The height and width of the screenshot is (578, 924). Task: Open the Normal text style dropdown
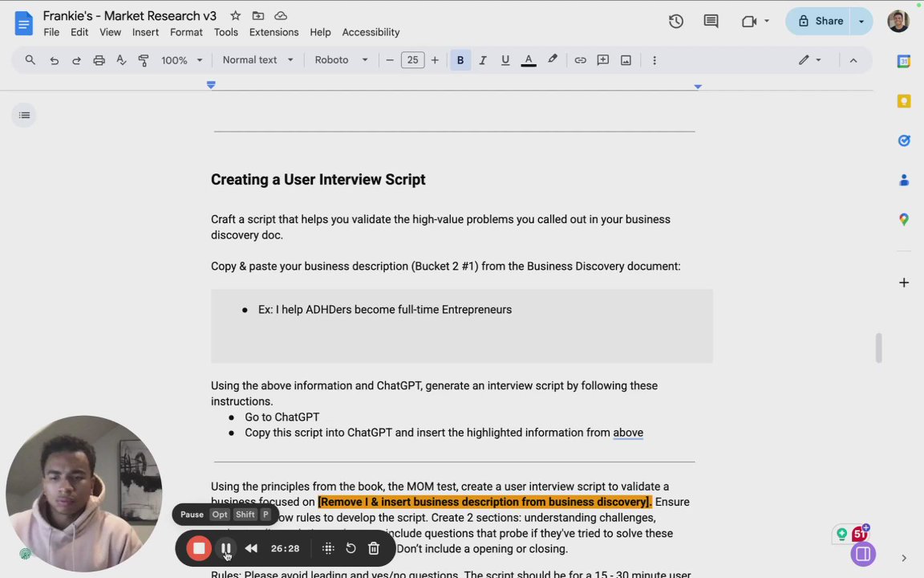pyautogui.click(x=257, y=60)
